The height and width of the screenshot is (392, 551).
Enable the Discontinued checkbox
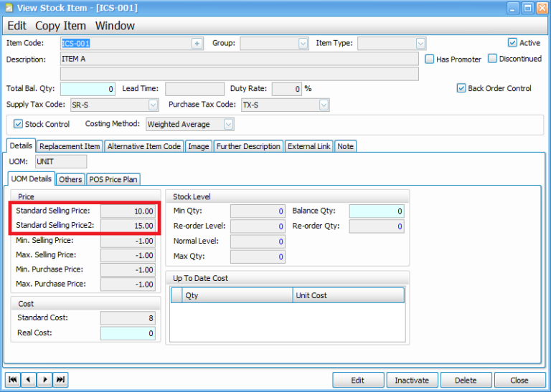[492, 59]
